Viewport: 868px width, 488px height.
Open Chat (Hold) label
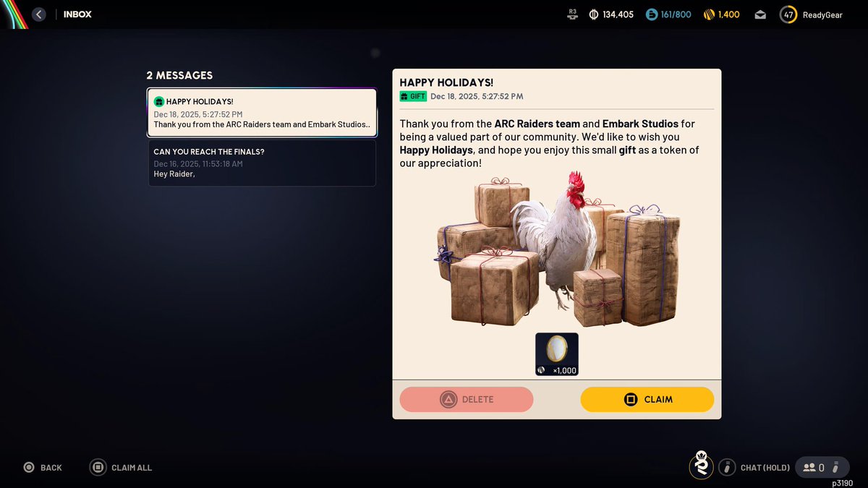(x=765, y=468)
